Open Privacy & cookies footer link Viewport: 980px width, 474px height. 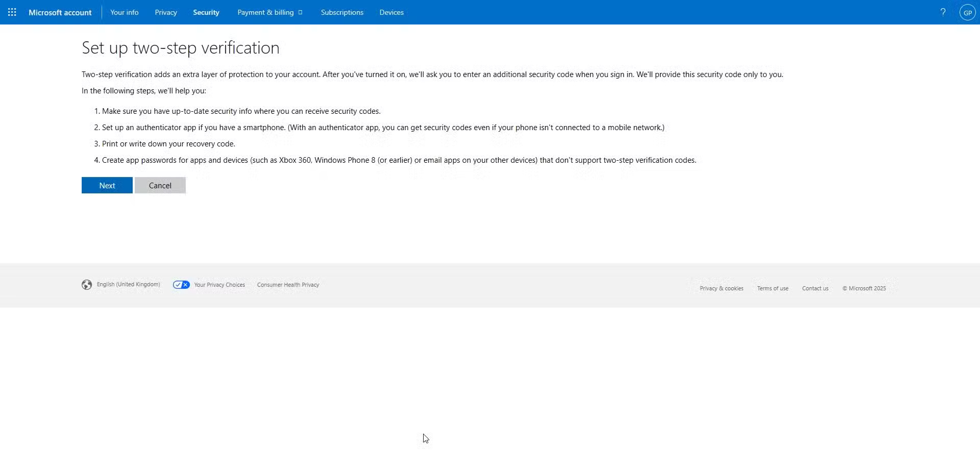pos(721,288)
